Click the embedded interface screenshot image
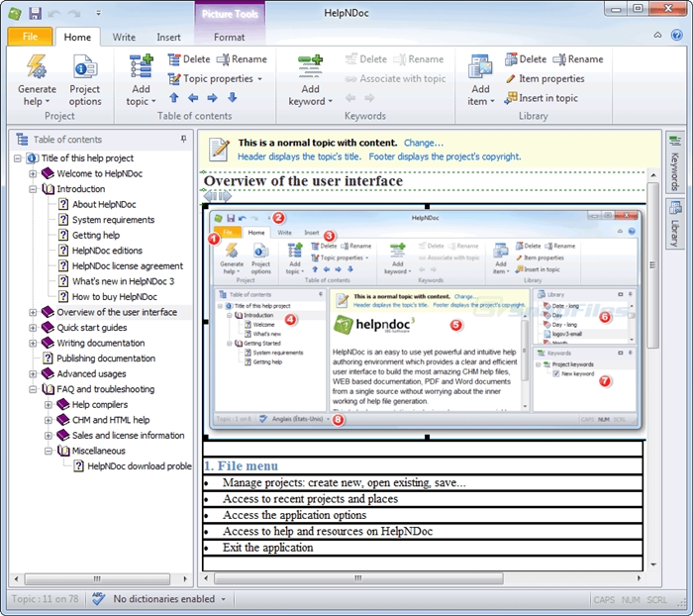Viewport: 693px width, 616px height. (426, 321)
